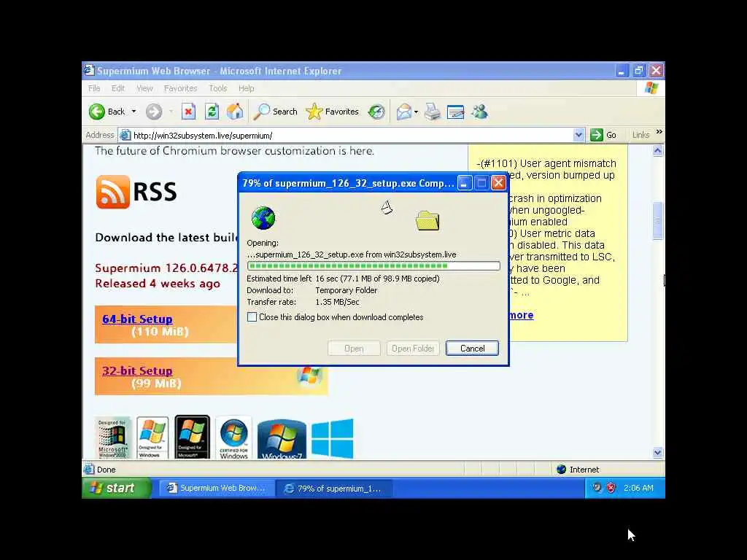
Task: Open the address bar dropdown arrow
Action: [x=578, y=135]
